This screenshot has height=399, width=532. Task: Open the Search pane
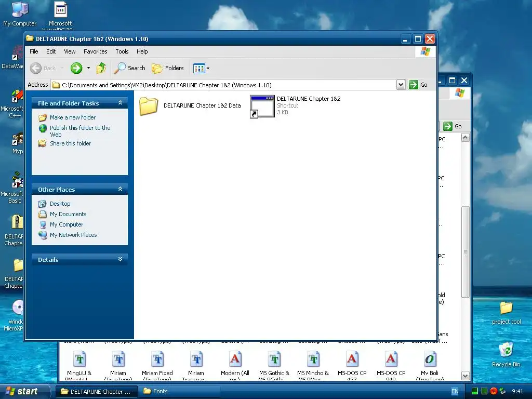(x=129, y=68)
